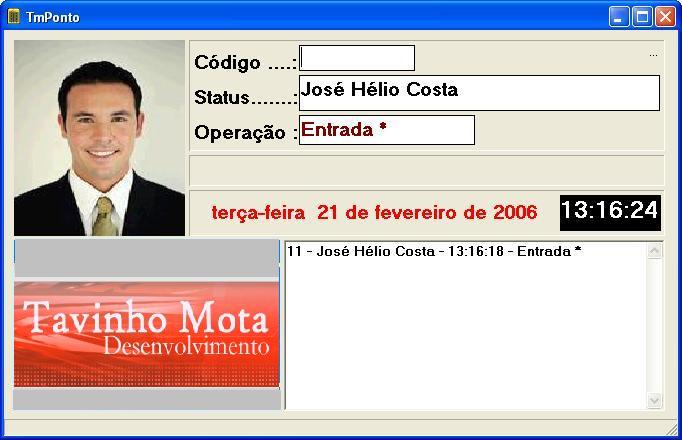Image resolution: width=682 pixels, height=440 pixels.
Task: Click the empty panel below Operação
Action: point(427,170)
